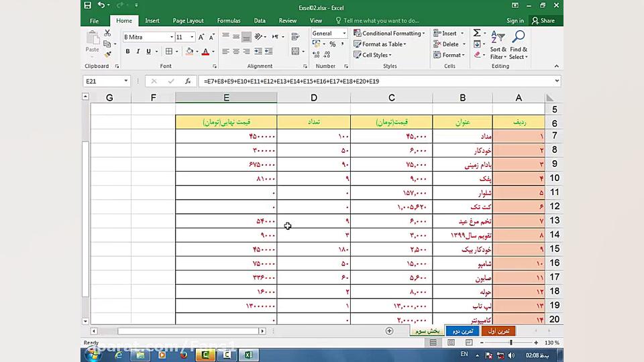Toggle Middle Align vertical alignment
The width and height of the screenshot is (644, 362).
[x=235, y=37]
